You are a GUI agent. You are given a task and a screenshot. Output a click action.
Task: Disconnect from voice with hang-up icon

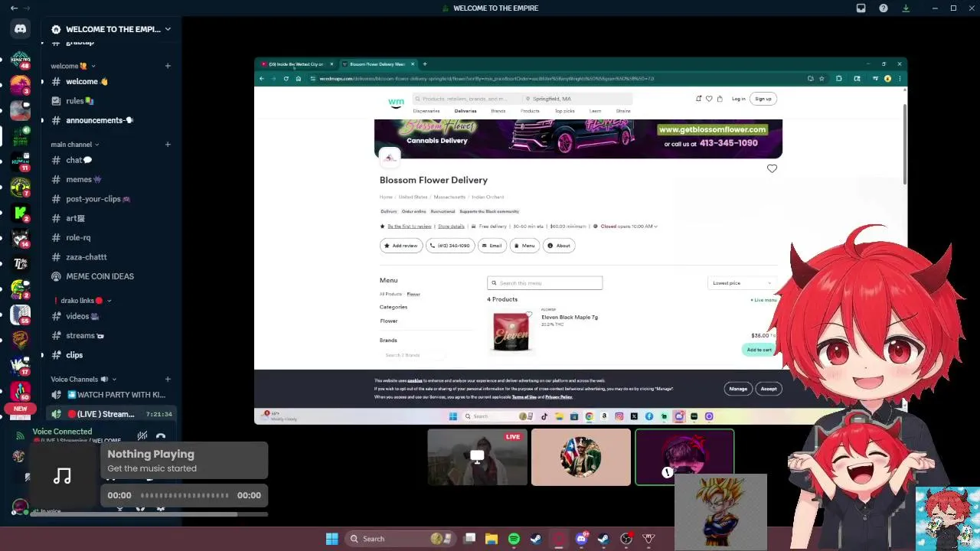pos(161,437)
